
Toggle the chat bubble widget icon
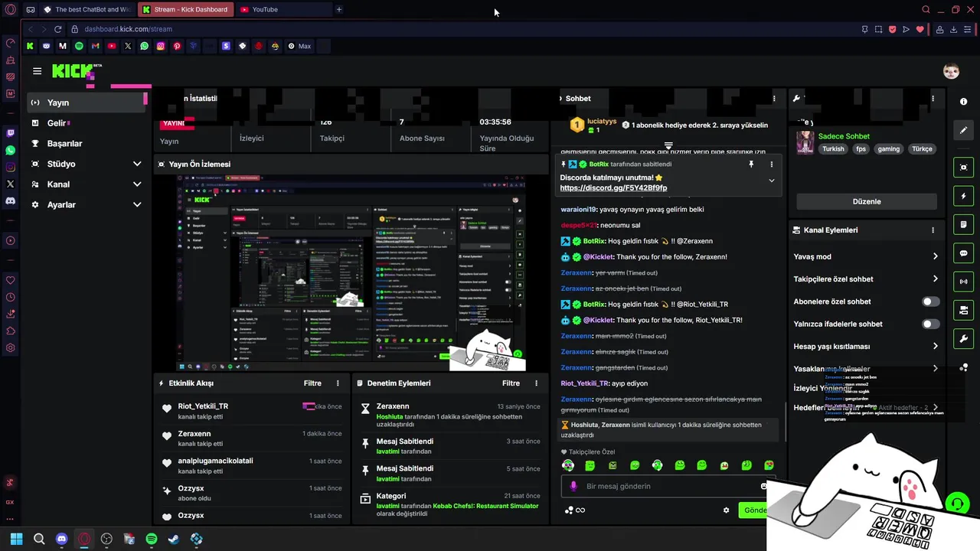click(x=963, y=253)
